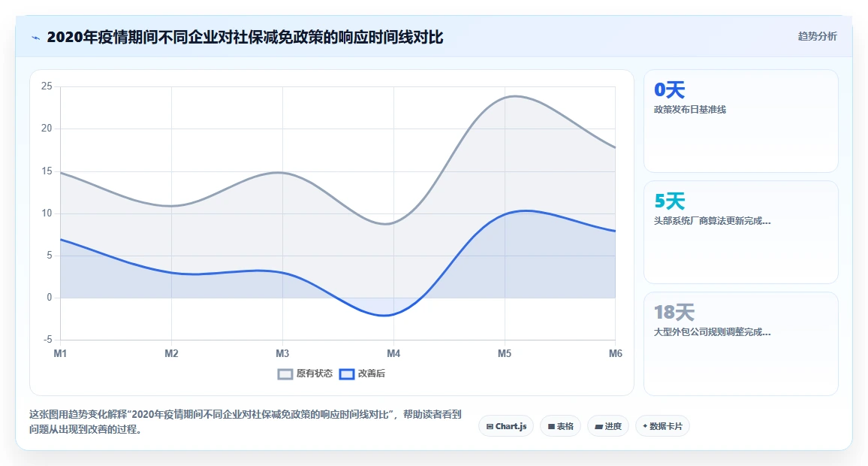868x466 pixels.
Task: Click the 18天 value text
Action: [674, 313]
